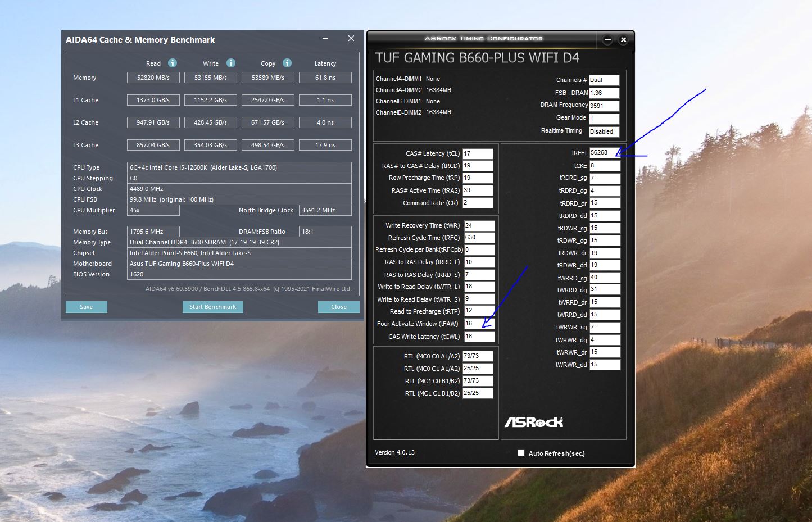The height and width of the screenshot is (522, 812).
Task: Click the RTL (MC0 C0 A1/A2) field
Action: point(478,356)
